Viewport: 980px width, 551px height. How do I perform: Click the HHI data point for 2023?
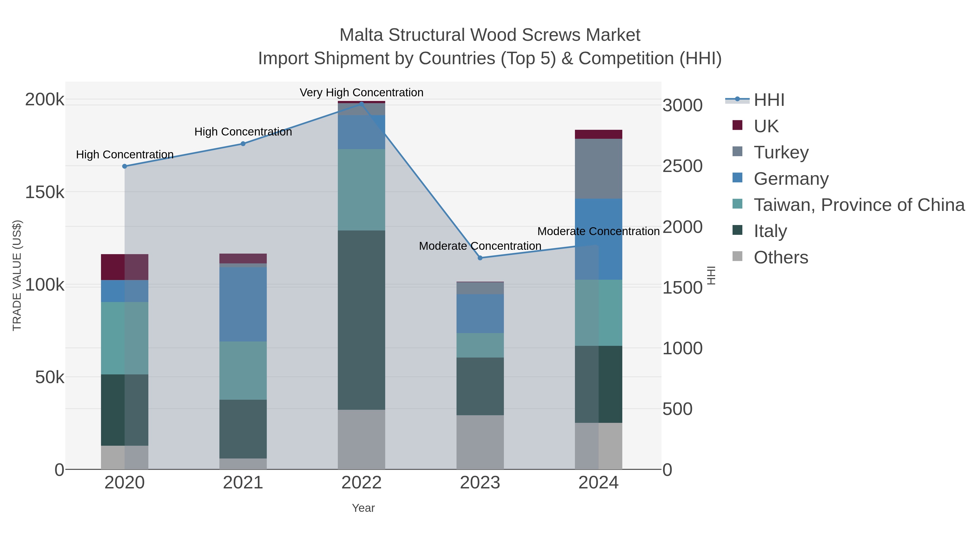click(x=480, y=258)
